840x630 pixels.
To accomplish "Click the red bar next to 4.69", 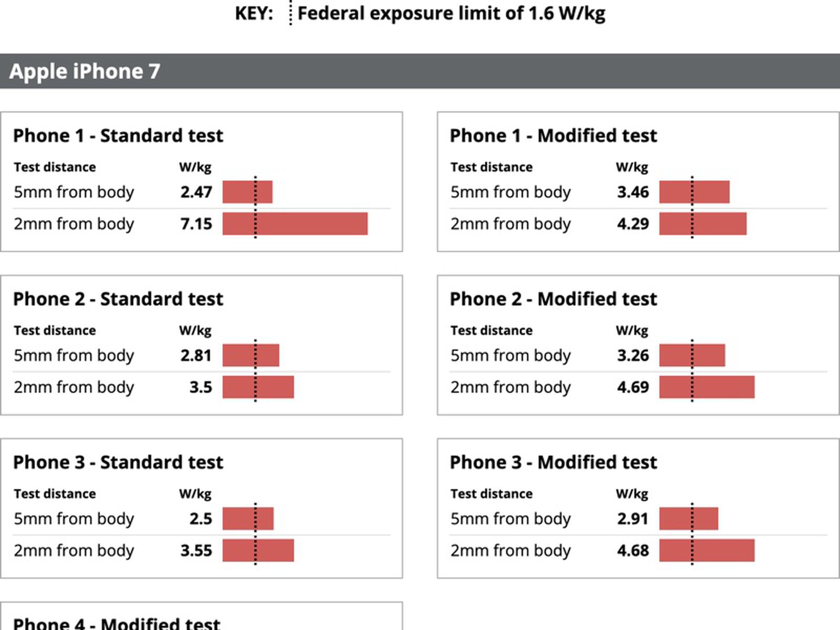I will coord(707,387).
